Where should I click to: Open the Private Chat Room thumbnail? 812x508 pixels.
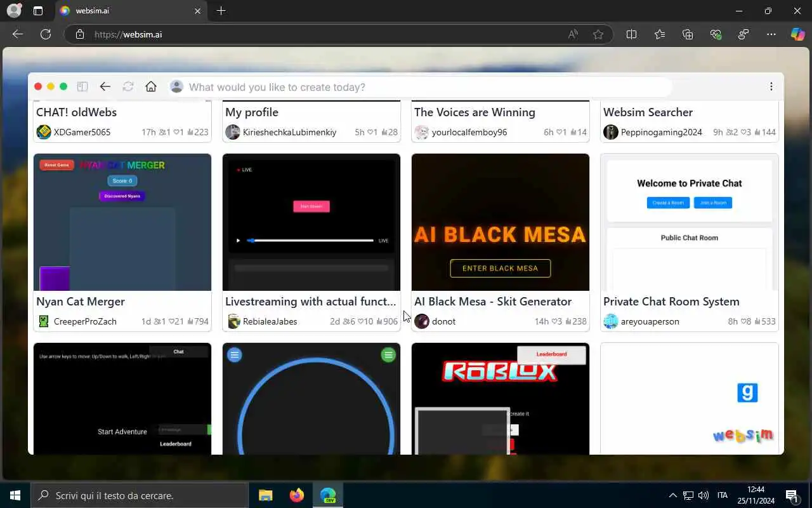(690, 222)
